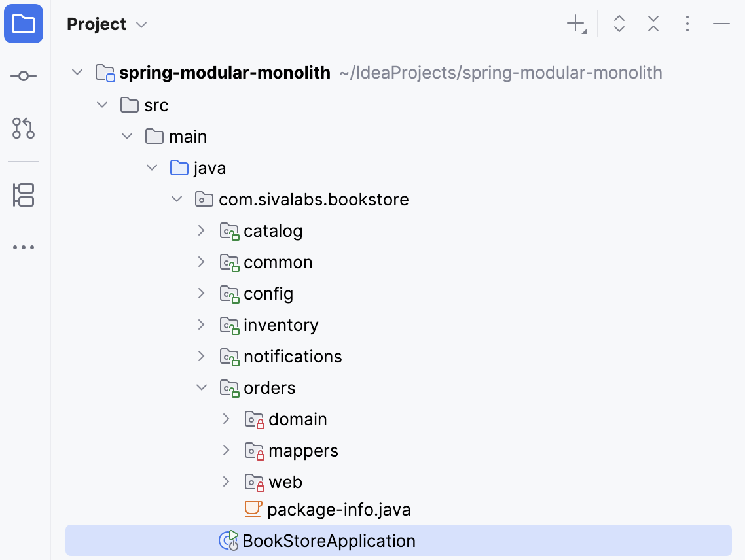This screenshot has width=745, height=560.
Task: Collapse the spring-modular-monolith root node
Action: (77, 72)
